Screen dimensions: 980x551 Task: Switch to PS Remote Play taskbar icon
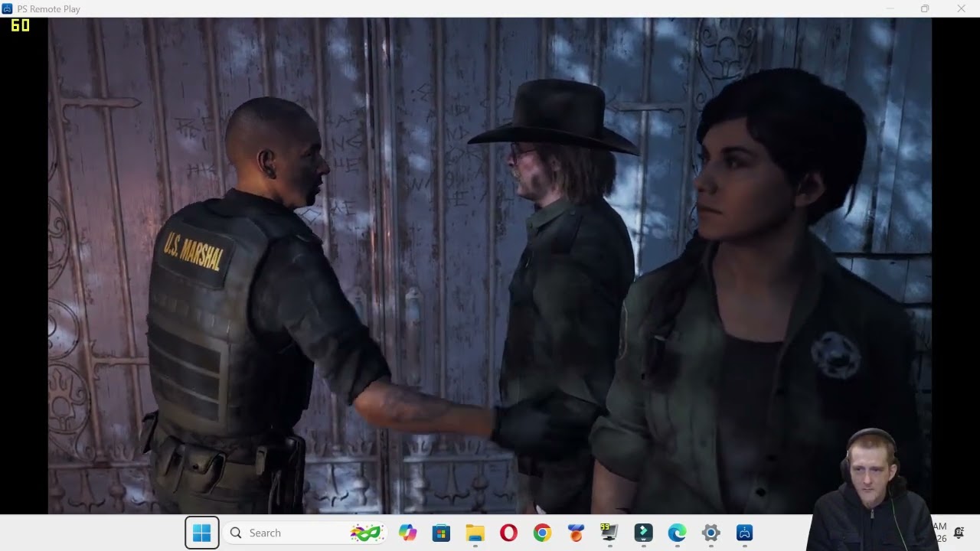click(x=744, y=533)
